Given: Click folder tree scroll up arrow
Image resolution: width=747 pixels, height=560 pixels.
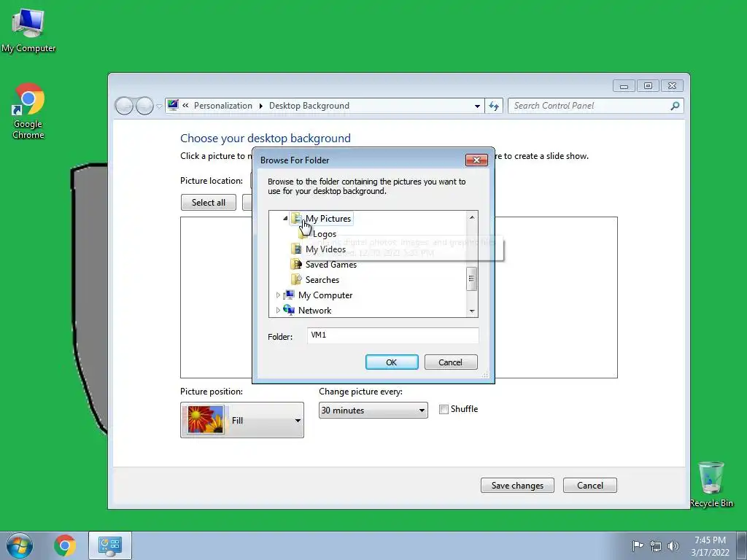Looking at the screenshot, I should (472, 217).
